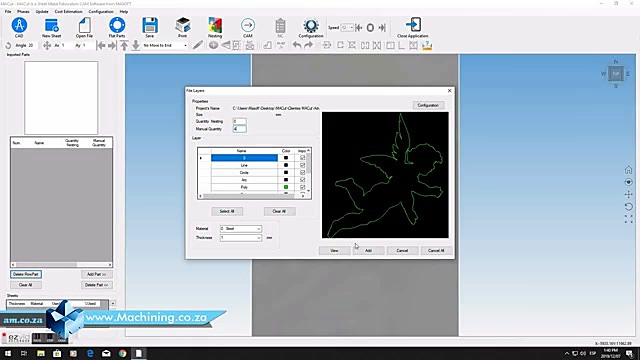Toggle import checkbox for layer 0
Viewport: 640px width, 360px height.
(302, 158)
